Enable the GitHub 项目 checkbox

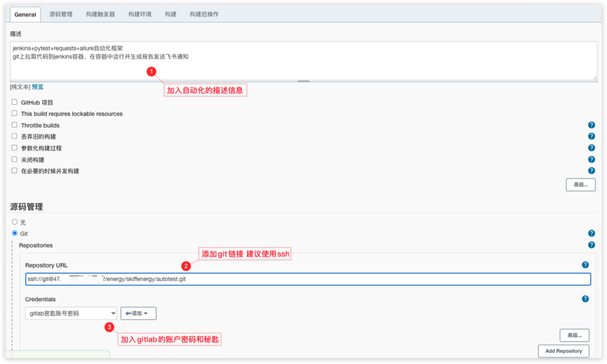point(15,102)
